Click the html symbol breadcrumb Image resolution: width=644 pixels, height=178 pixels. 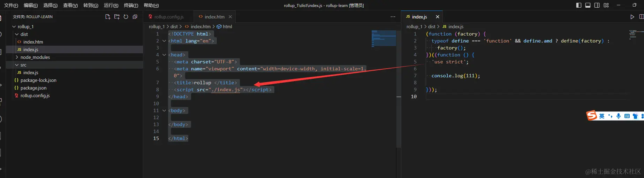[x=225, y=26]
